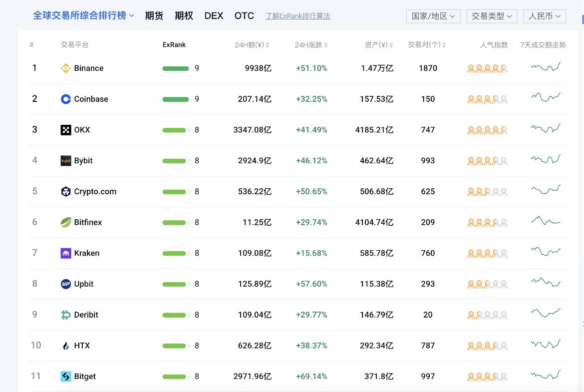This screenshot has width=584, height=392.
Task: Open the Bitget exchange name link
Action: click(x=85, y=377)
